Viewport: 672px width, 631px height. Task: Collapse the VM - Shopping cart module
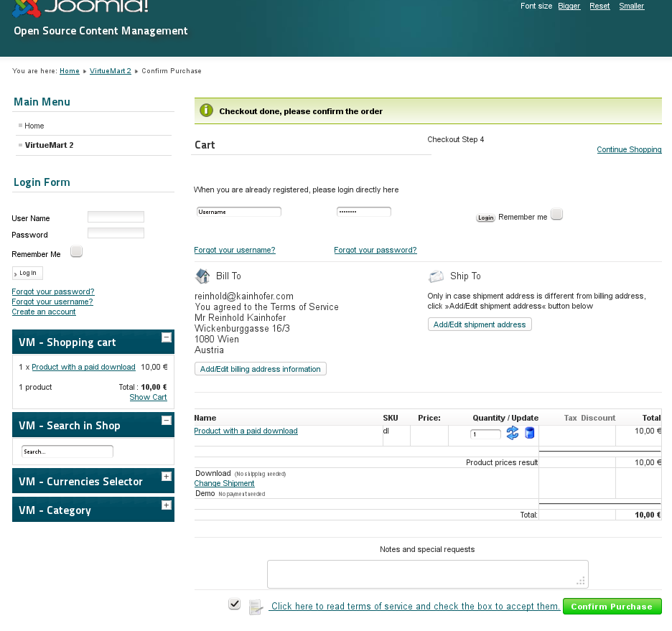[167, 337]
